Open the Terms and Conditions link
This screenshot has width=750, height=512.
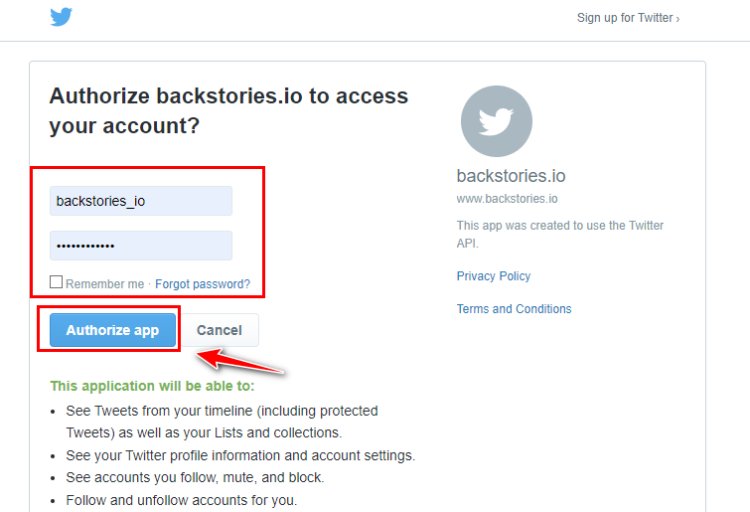point(514,309)
